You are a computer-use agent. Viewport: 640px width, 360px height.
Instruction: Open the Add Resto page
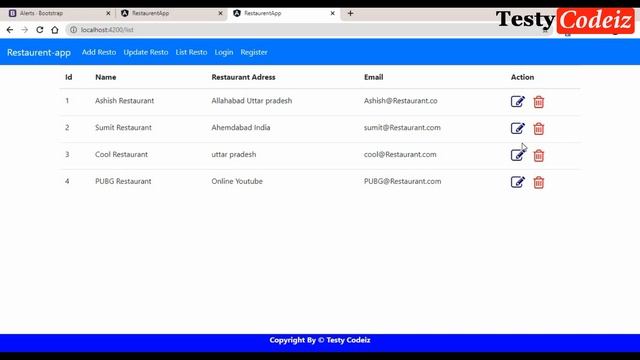tap(99, 52)
